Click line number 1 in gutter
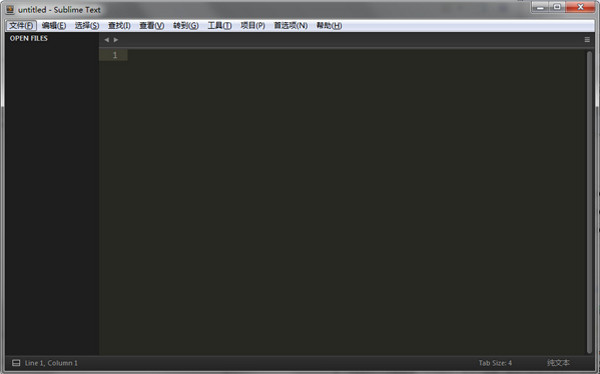Screen dimensions: 600x374 (x=115, y=55)
